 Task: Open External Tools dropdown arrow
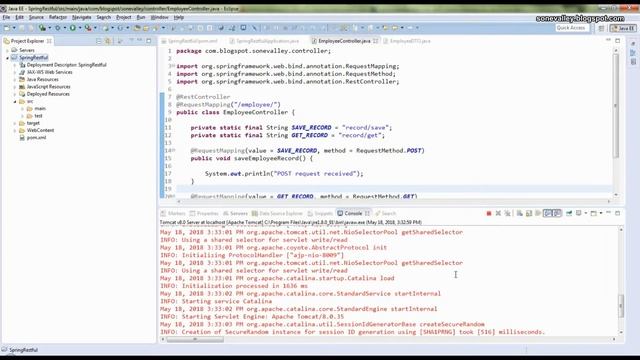[95, 28]
